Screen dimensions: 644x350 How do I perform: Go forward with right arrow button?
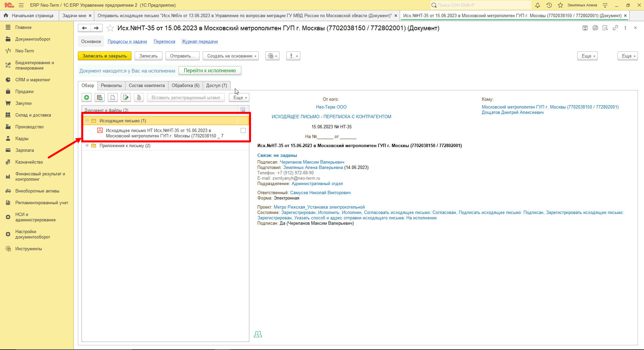[96, 28]
